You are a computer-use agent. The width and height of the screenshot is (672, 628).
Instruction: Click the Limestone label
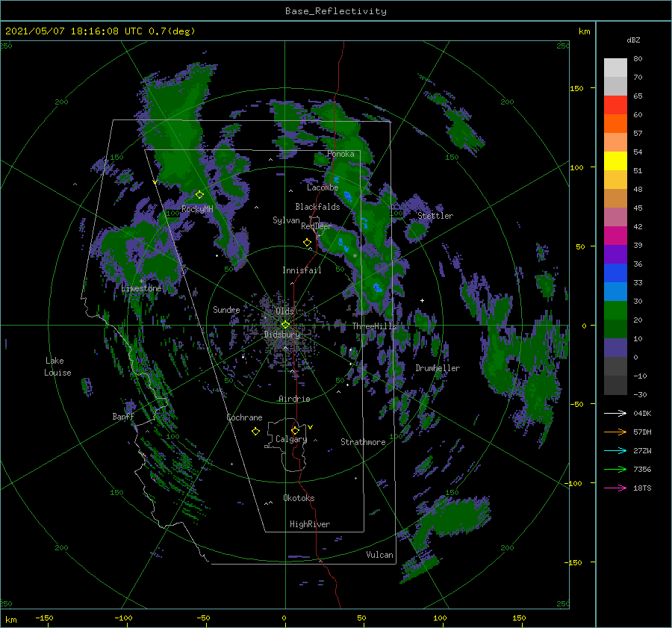[x=141, y=288]
